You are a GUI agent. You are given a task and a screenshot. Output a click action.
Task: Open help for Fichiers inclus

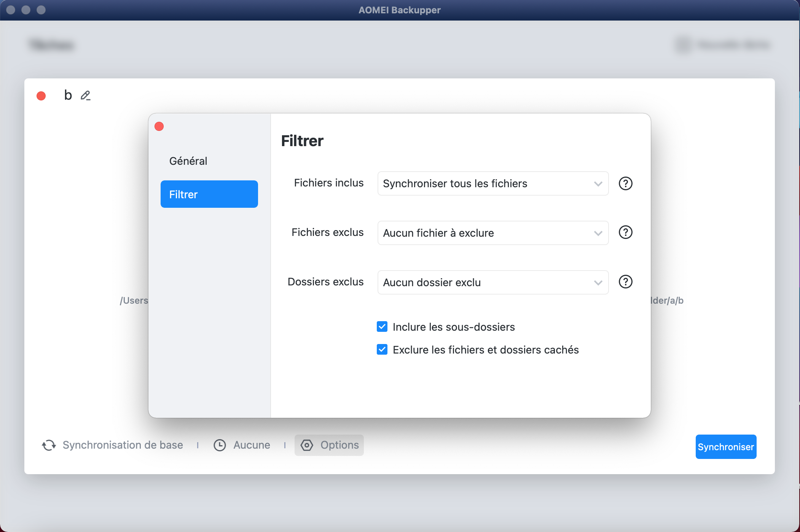point(625,183)
